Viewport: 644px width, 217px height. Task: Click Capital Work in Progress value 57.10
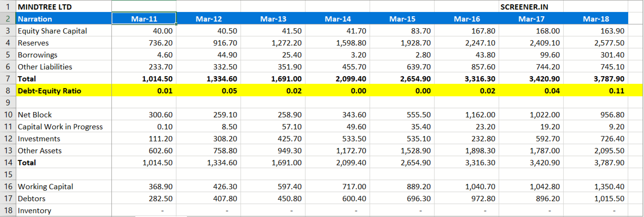tap(292, 126)
